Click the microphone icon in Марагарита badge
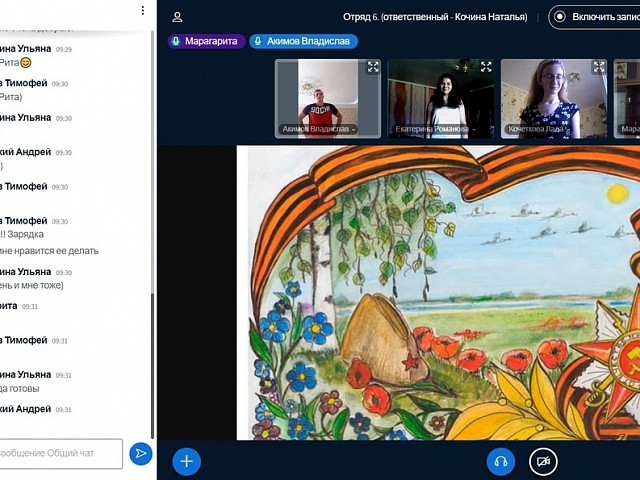Viewport: 640px width, 480px height. click(176, 41)
